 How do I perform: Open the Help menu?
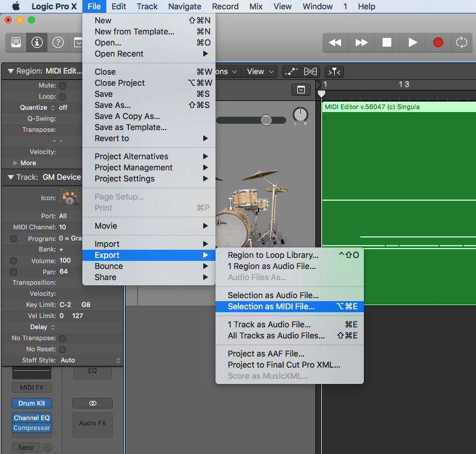click(366, 6)
